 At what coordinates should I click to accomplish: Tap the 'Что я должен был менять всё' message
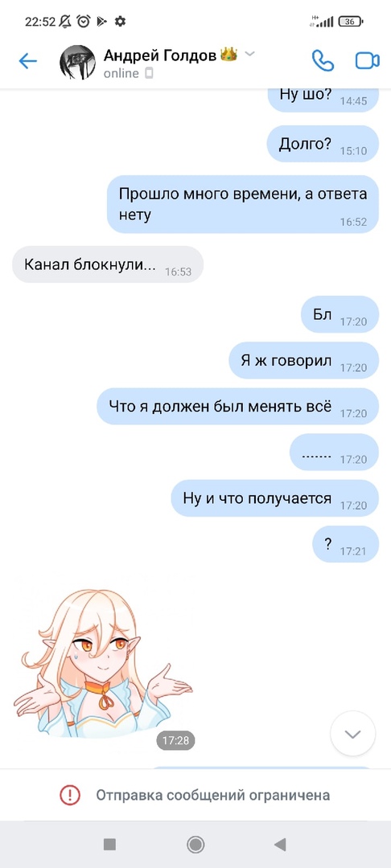(237, 407)
